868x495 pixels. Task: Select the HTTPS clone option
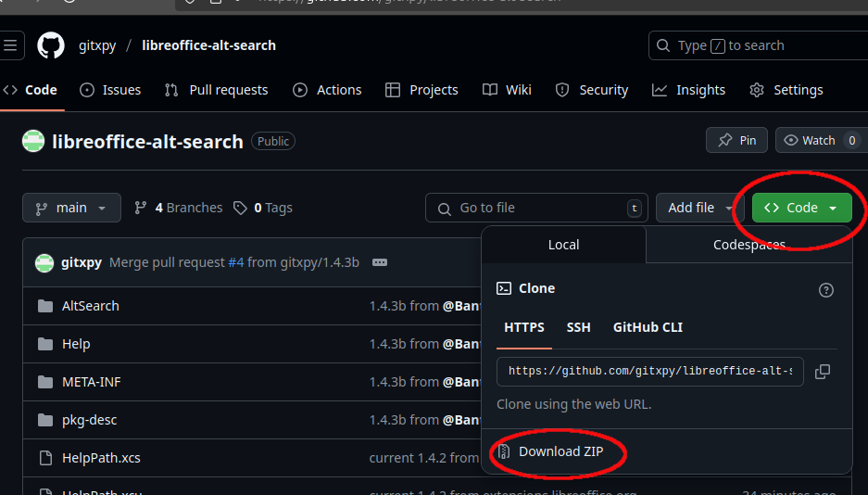(x=524, y=327)
